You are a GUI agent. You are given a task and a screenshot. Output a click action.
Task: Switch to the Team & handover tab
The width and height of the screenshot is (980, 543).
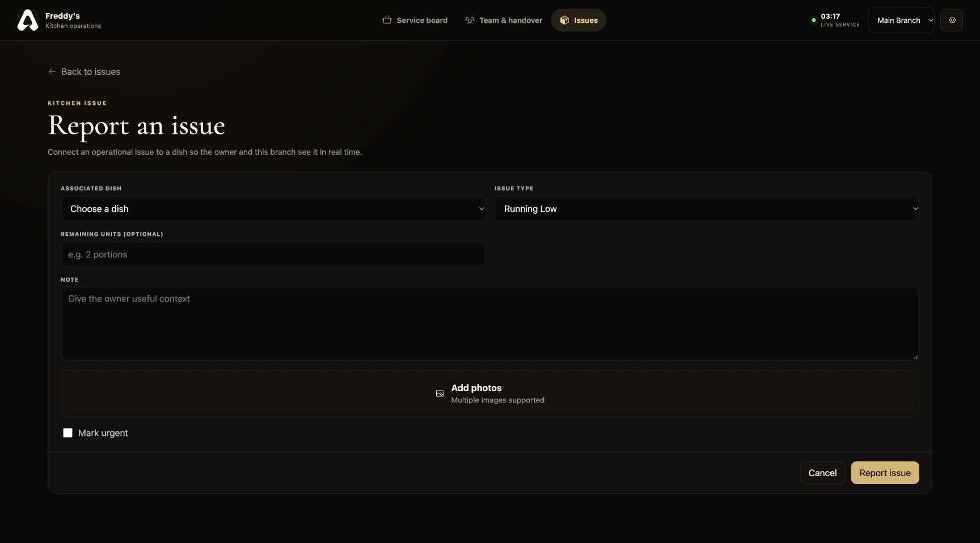(x=504, y=20)
